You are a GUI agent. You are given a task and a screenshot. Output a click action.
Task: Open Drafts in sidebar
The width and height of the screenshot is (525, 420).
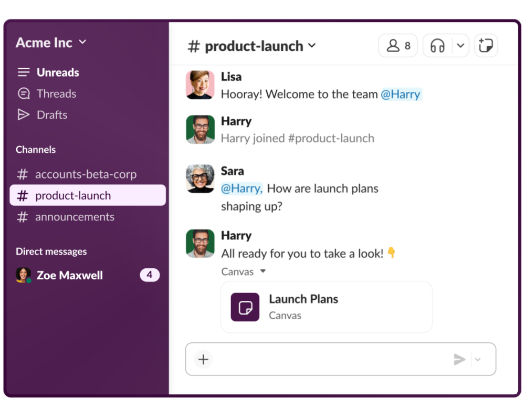(52, 115)
